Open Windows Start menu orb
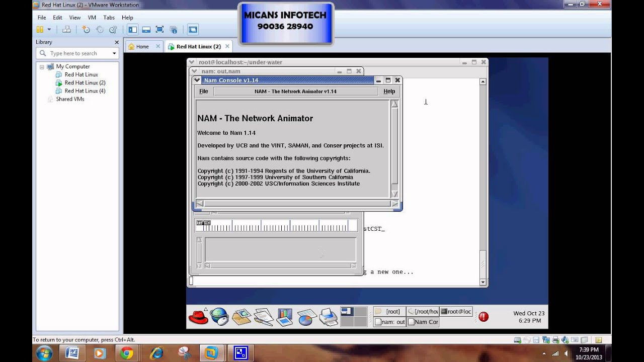The width and height of the screenshot is (644, 362). 44,353
